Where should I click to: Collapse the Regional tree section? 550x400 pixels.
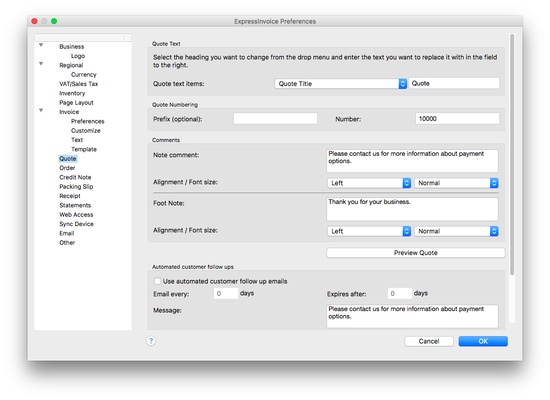pyautogui.click(x=41, y=64)
